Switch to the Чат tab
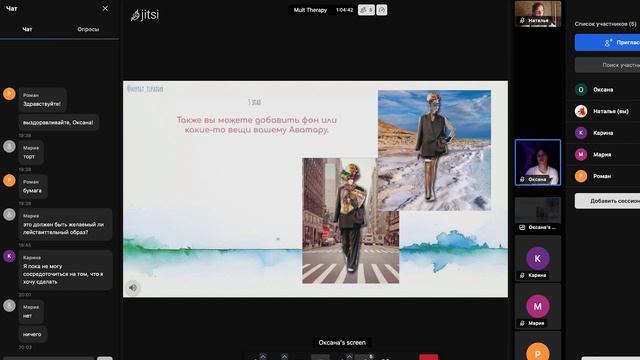This screenshot has height=360, width=640. (x=27, y=29)
